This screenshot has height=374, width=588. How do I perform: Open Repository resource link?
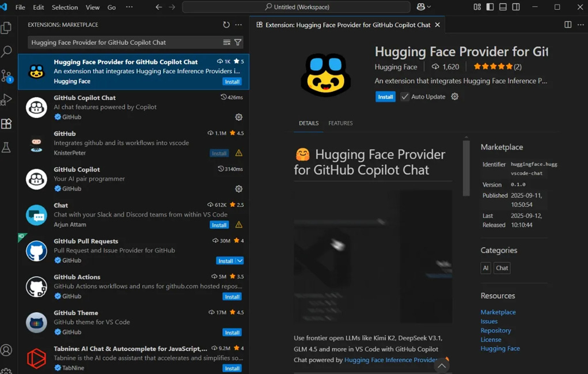(x=496, y=330)
